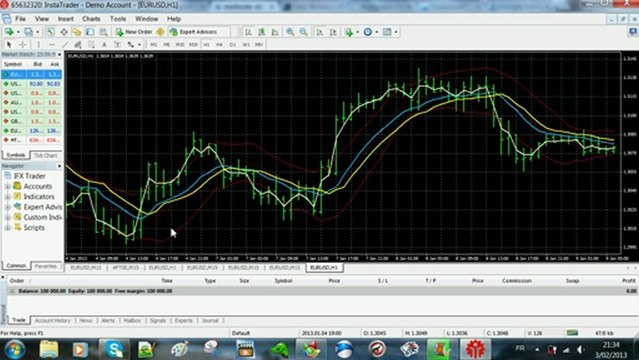The width and height of the screenshot is (639, 360).
Task: Click the New Order button
Action: pyautogui.click(x=134, y=32)
